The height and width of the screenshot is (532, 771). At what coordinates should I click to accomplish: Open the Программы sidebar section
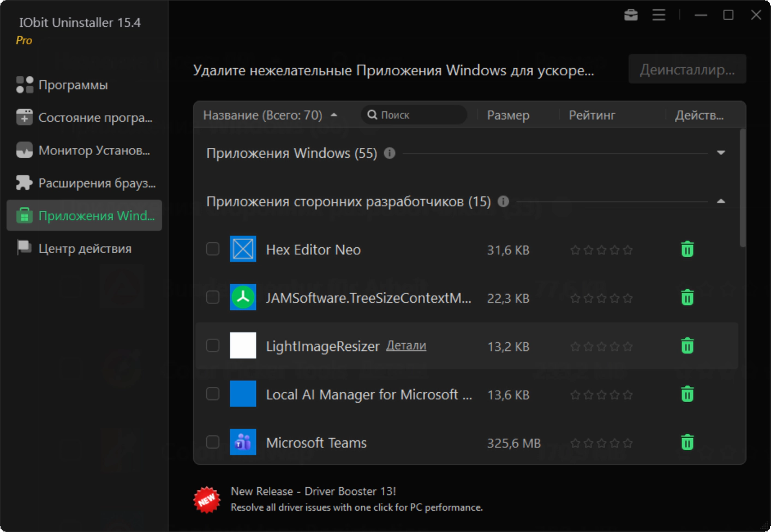pyautogui.click(x=73, y=85)
